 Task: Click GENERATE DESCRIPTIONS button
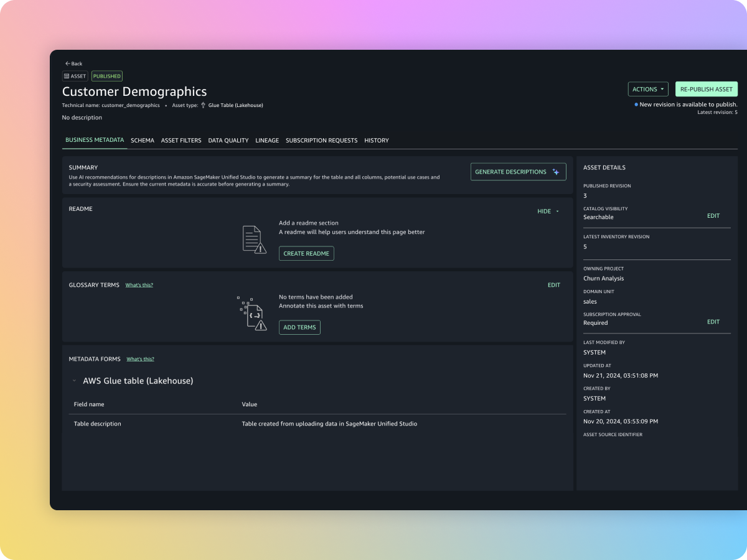click(518, 172)
